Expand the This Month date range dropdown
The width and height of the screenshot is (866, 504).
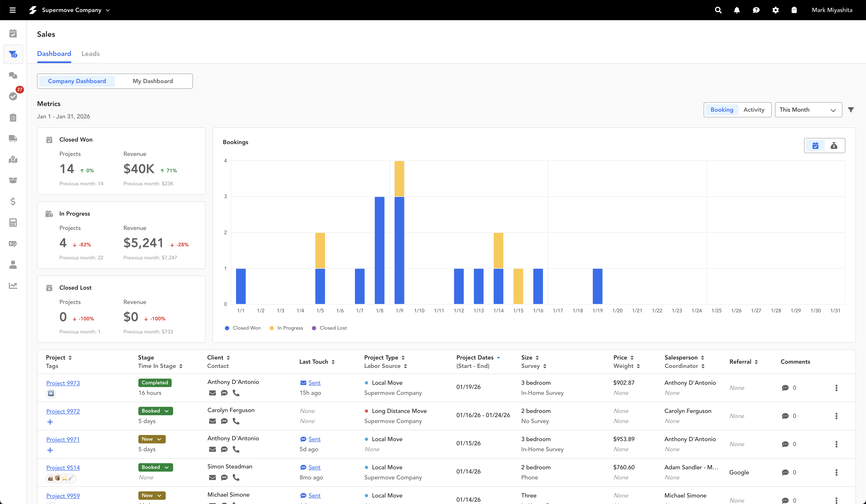tap(808, 110)
